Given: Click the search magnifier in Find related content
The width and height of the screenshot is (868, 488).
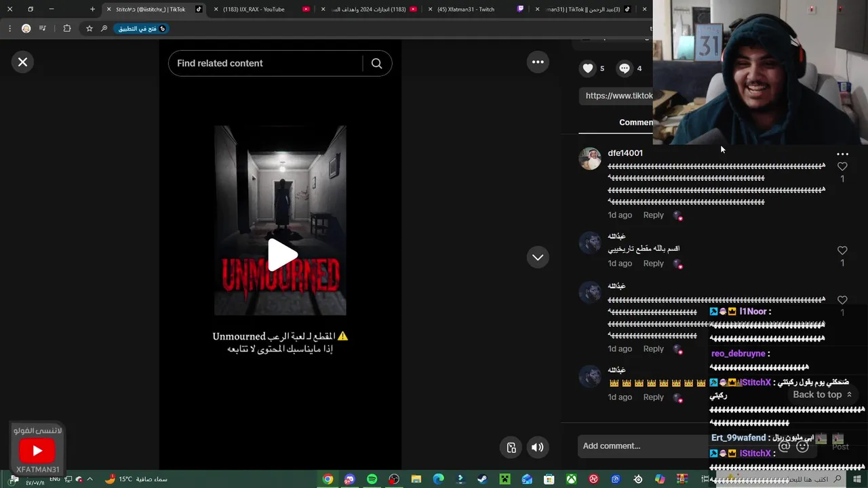Looking at the screenshot, I should (376, 63).
